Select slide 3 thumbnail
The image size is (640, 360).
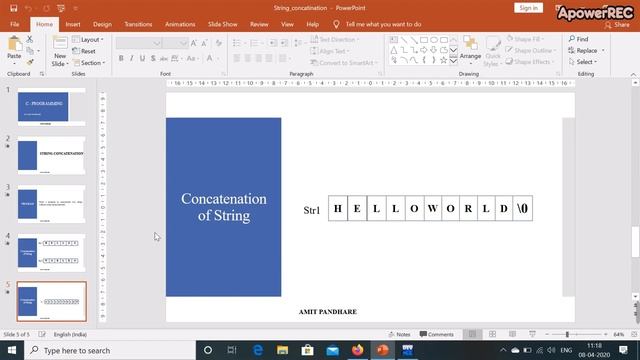tap(51, 204)
